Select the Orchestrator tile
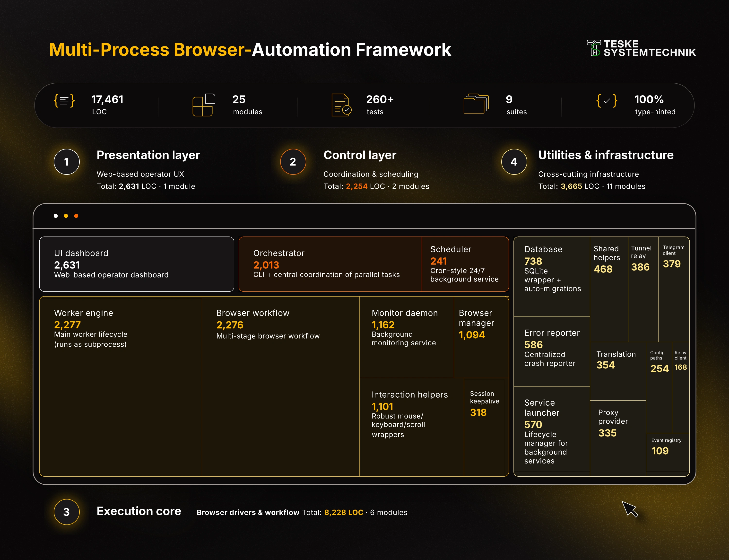Viewport: 729px width, 560px height. (x=330, y=264)
